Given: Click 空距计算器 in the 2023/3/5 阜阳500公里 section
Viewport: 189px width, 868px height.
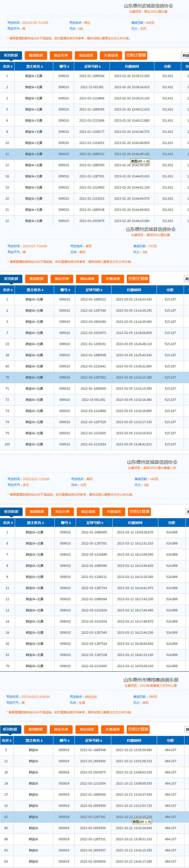Looking at the screenshot, I should (x=138, y=279).
